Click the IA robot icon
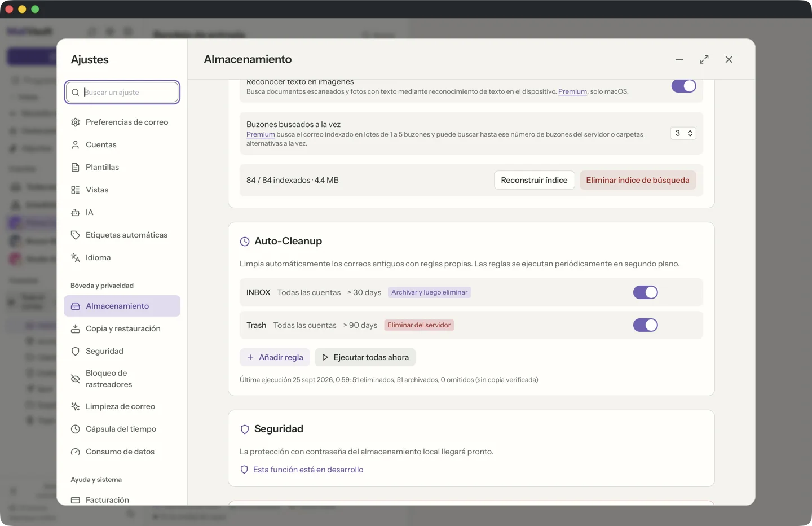Viewport: 812px width, 526px height. click(x=76, y=213)
